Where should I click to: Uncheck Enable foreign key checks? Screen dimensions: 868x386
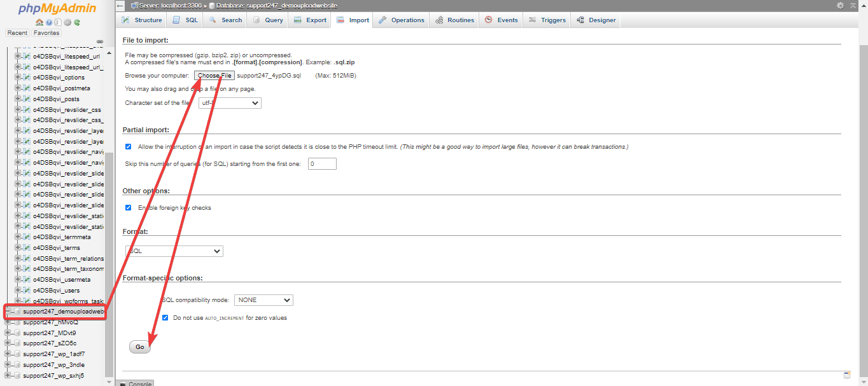coord(129,208)
